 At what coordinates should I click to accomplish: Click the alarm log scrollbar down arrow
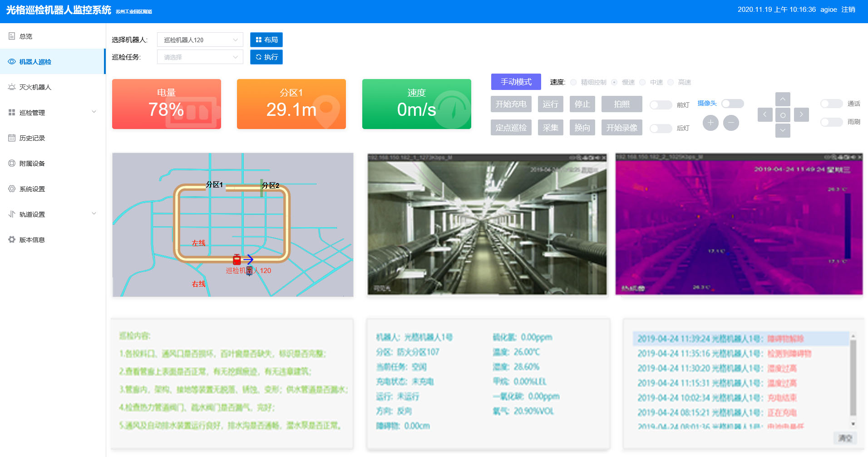(x=853, y=424)
